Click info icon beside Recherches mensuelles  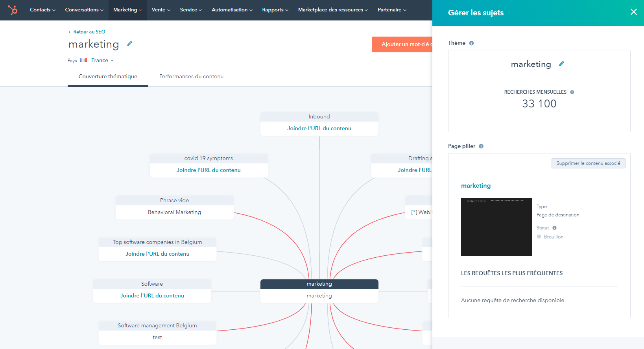click(x=572, y=92)
